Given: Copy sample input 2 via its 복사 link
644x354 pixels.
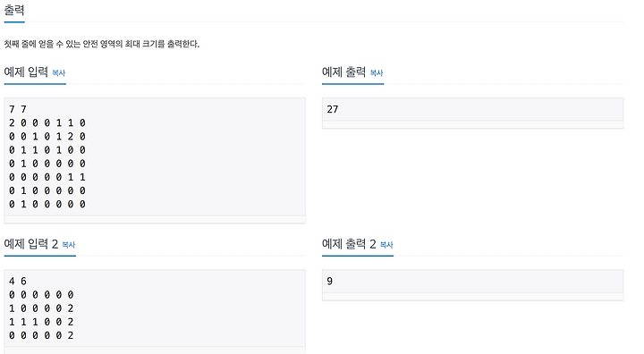Looking at the screenshot, I should [x=69, y=245].
